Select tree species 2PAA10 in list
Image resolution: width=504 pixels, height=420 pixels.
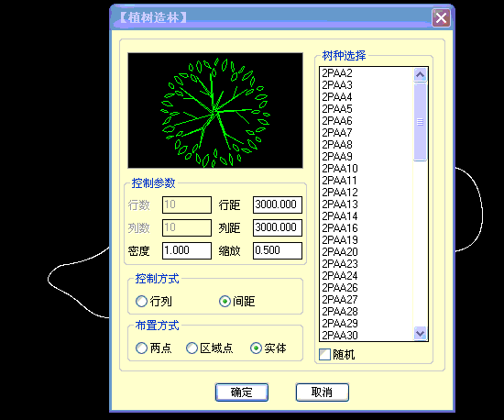pyautogui.click(x=340, y=169)
